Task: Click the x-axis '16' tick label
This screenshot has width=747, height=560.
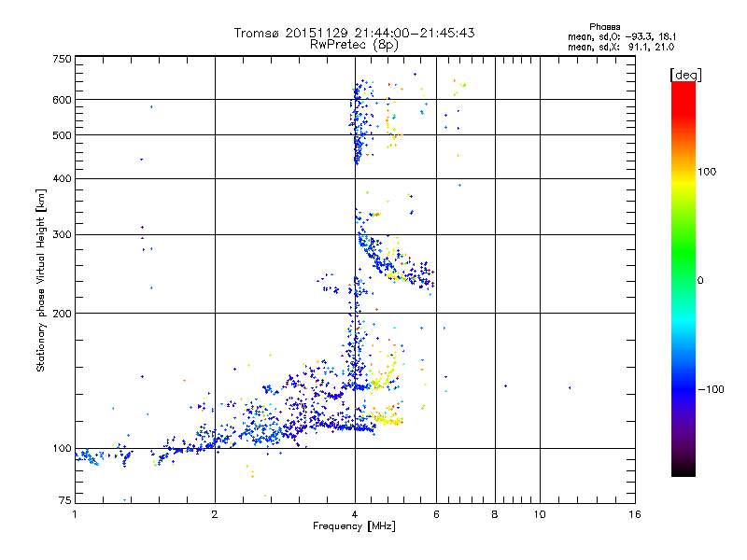Action: 635,514
